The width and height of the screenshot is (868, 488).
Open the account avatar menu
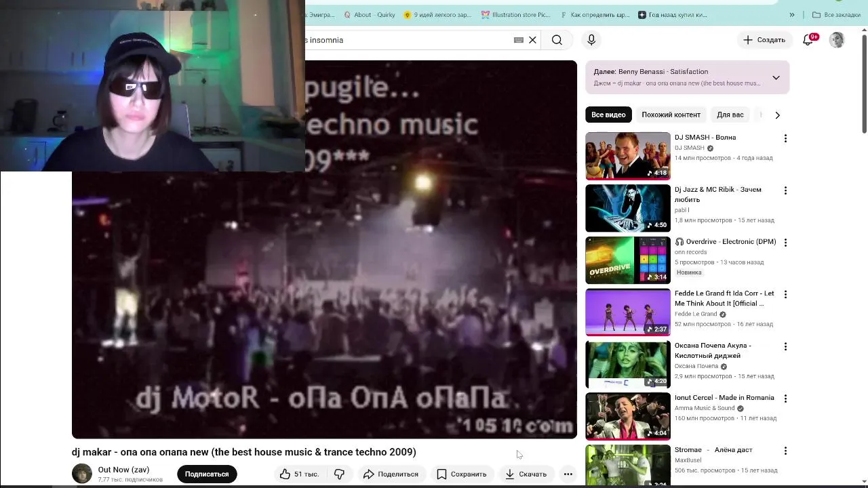tap(837, 40)
